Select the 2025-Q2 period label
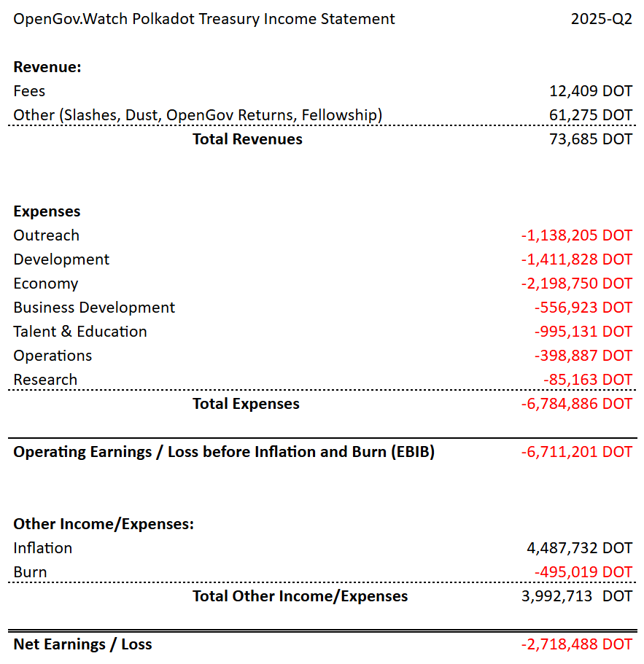644x664 pixels. [601, 19]
